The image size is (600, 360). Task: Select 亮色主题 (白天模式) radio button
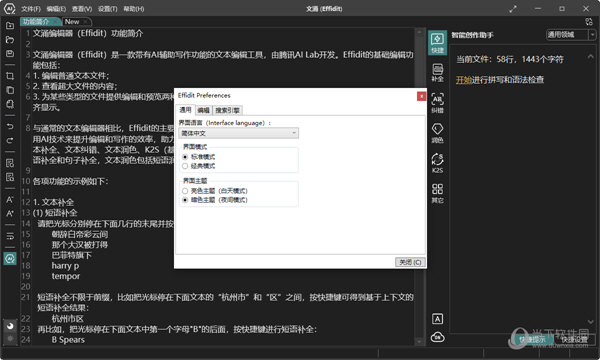coord(185,191)
